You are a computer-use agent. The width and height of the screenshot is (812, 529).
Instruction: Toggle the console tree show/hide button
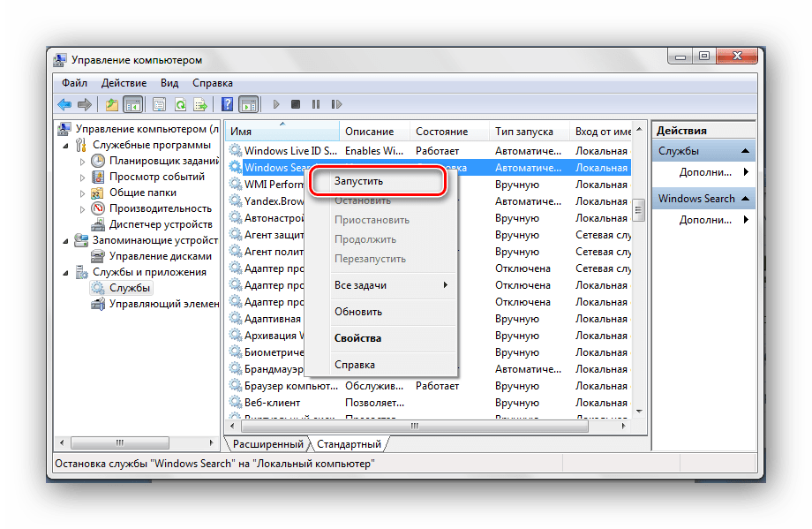(132, 105)
